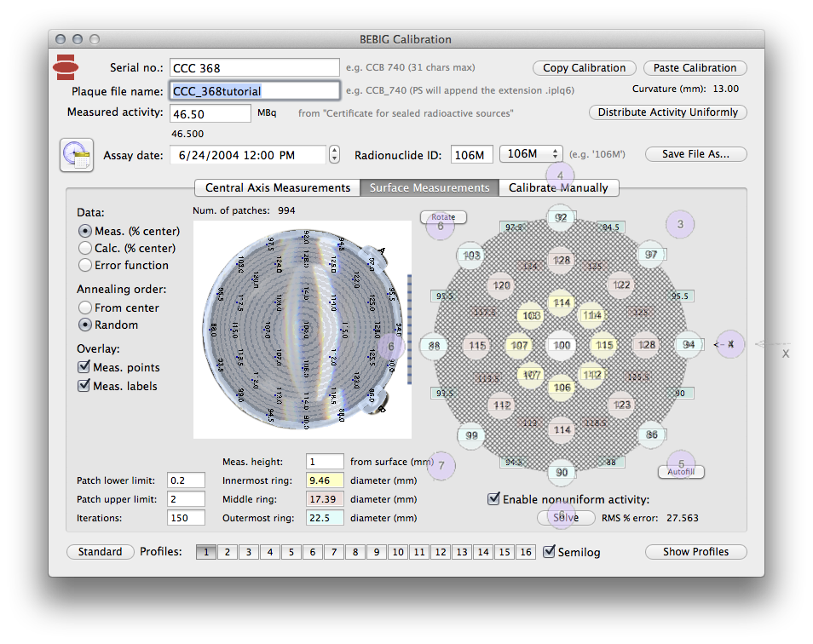Click the left outer measurement circle 88
The width and height of the screenshot is (813, 644).
coord(435,345)
